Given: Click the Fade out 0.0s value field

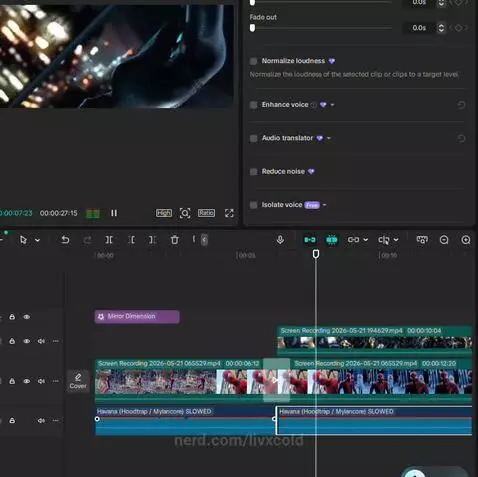Looking at the screenshot, I should coord(419,28).
